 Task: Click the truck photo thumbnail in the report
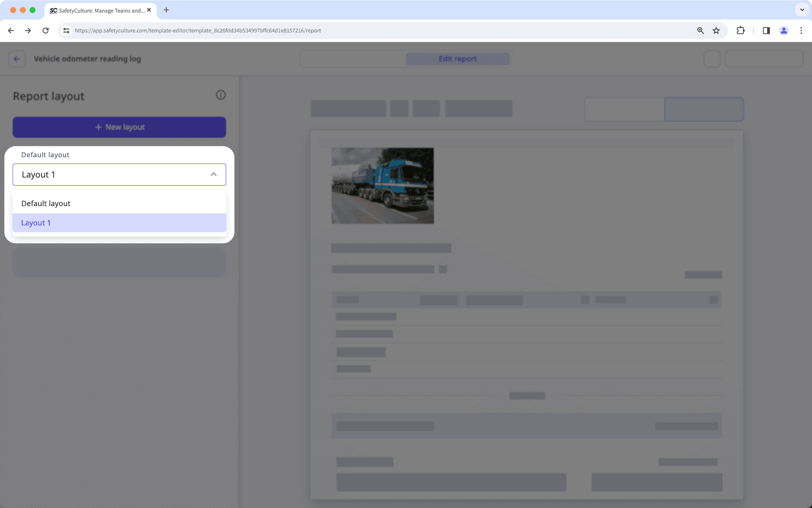pos(382,186)
